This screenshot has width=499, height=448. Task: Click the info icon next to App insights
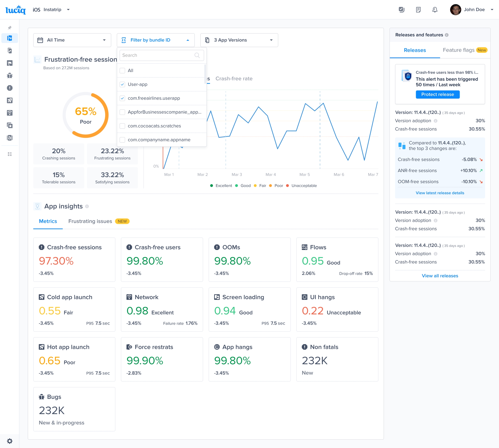[87, 206]
